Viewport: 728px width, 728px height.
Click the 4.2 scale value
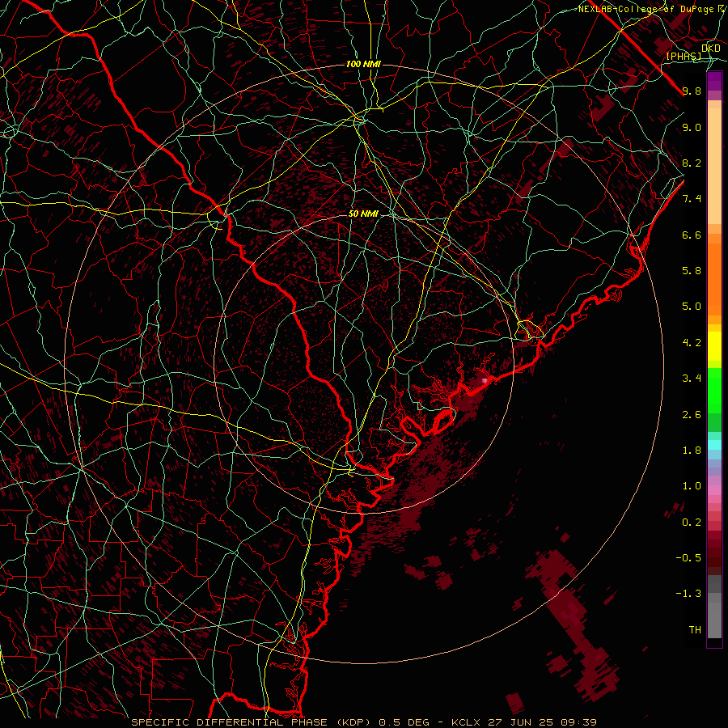pos(692,343)
